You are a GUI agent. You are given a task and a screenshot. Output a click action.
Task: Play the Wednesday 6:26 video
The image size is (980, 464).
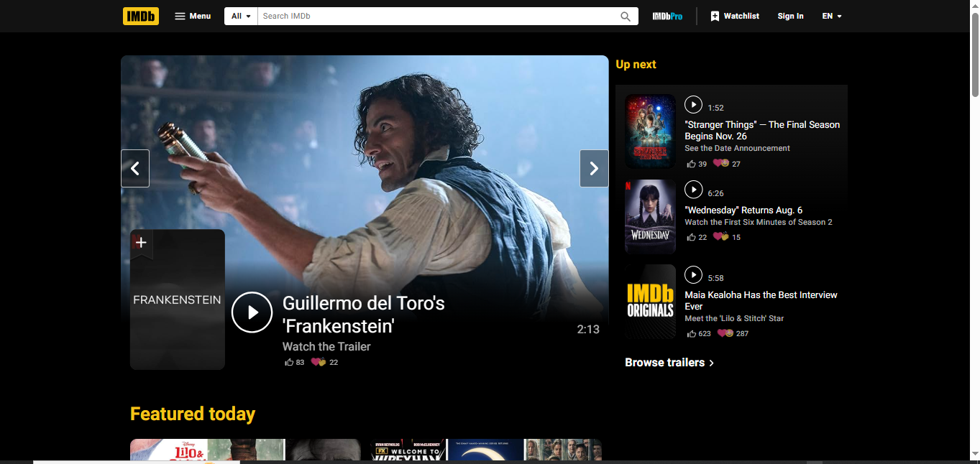tap(693, 190)
